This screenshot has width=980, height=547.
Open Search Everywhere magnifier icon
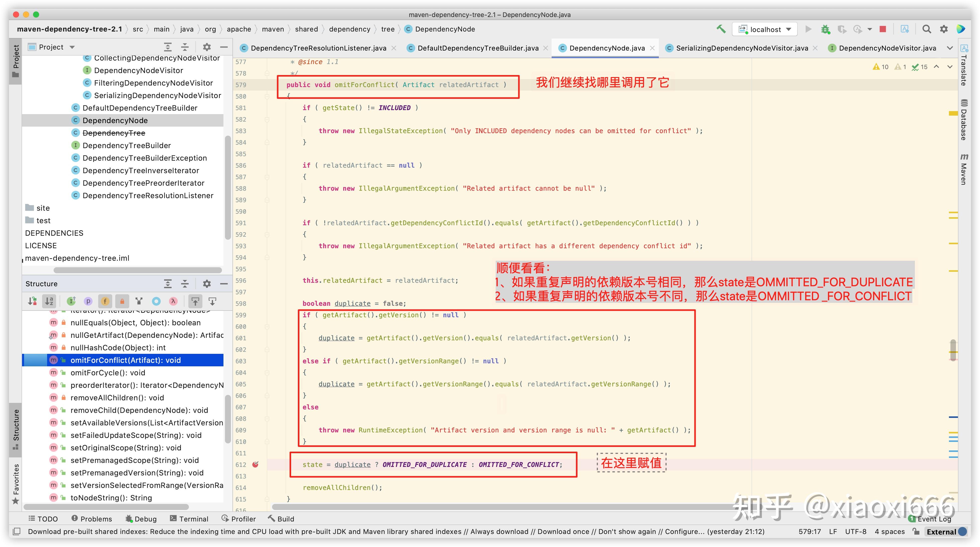[927, 29]
